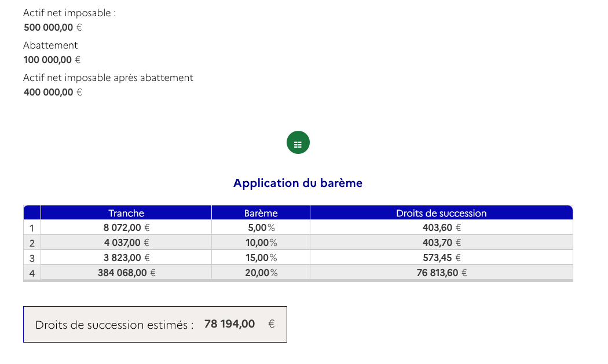
Task: Select the 76 813,60 € droits cell
Action: (x=442, y=273)
